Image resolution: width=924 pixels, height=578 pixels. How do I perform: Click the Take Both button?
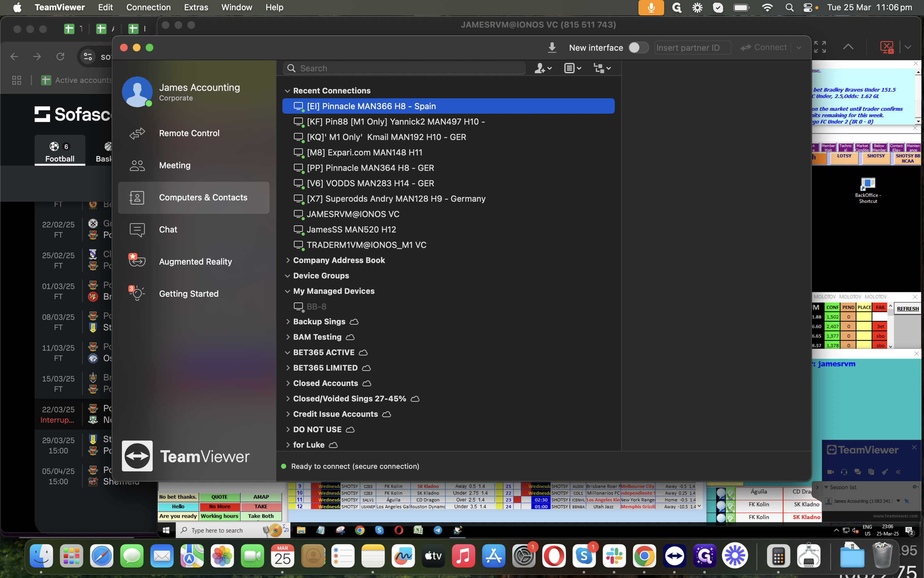pyautogui.click(x=261, y=516)
